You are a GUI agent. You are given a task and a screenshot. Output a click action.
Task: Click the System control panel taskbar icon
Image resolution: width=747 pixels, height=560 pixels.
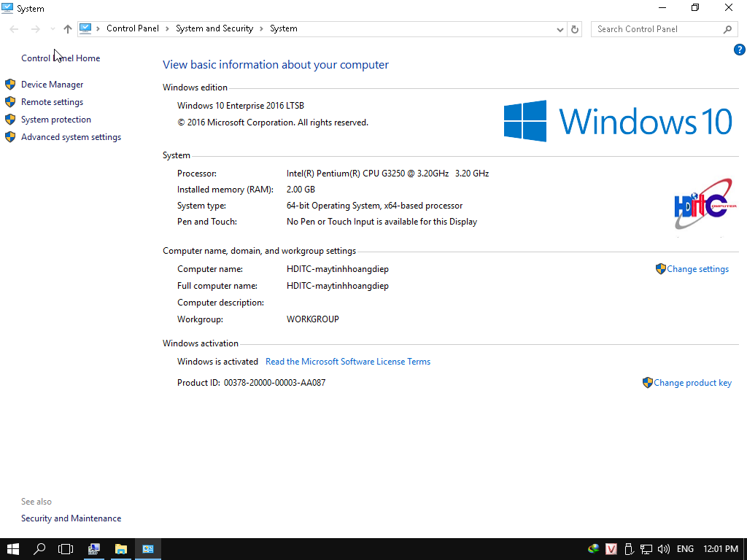(147, 549)
